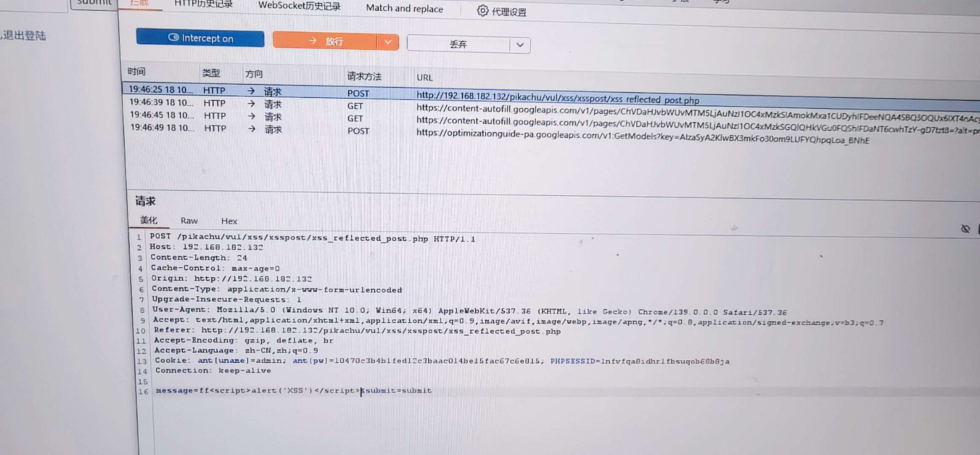Toggle the Intercept on button
Image resolution: width=980 pixels, height=455 pixels.
point(200,38)
